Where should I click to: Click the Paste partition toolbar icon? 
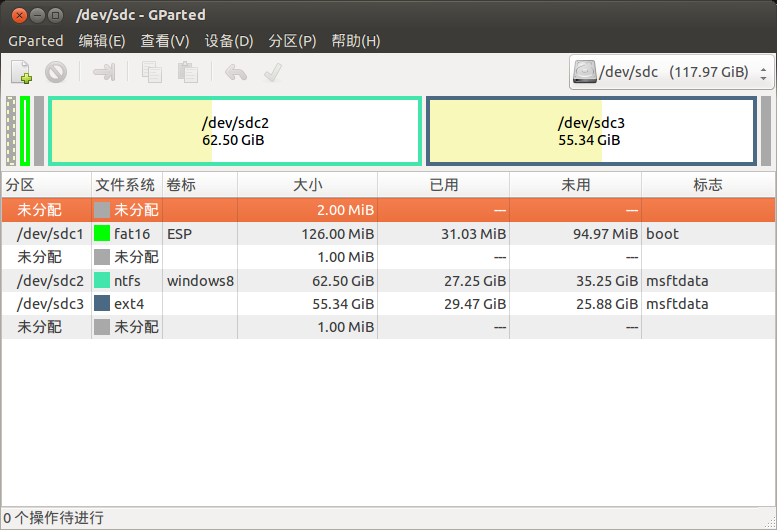[x=188, y=72]
